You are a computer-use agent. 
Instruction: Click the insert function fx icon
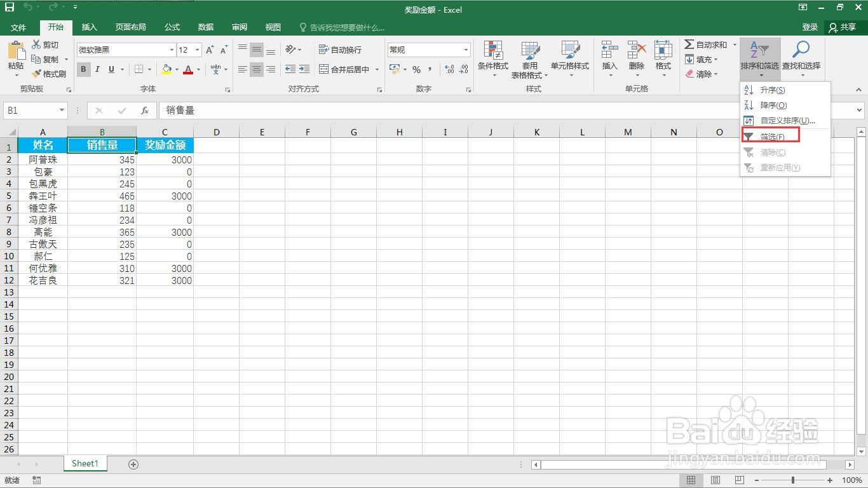click(x=145, y=111)
